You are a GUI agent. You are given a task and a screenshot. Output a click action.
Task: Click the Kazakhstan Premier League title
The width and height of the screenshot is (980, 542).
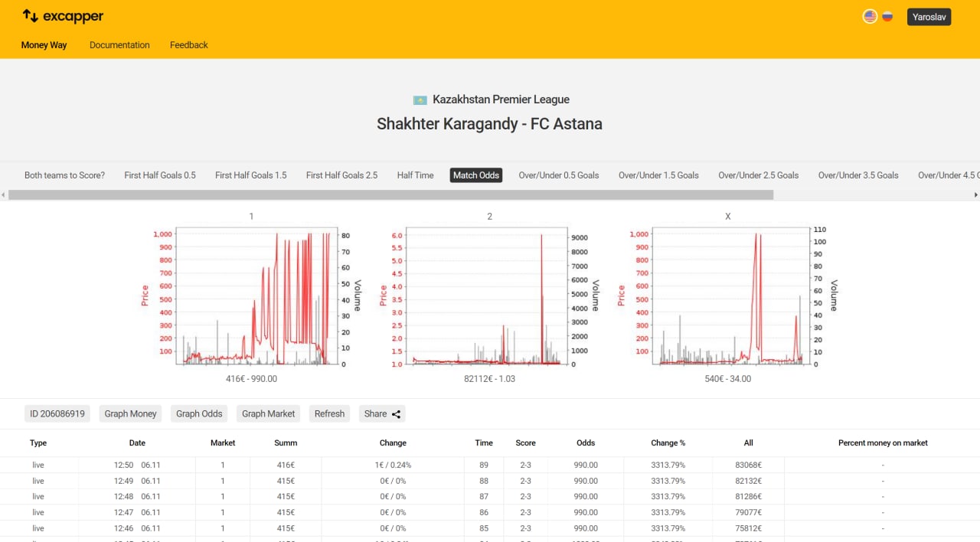pyautogui.click(x=501, y=100)
